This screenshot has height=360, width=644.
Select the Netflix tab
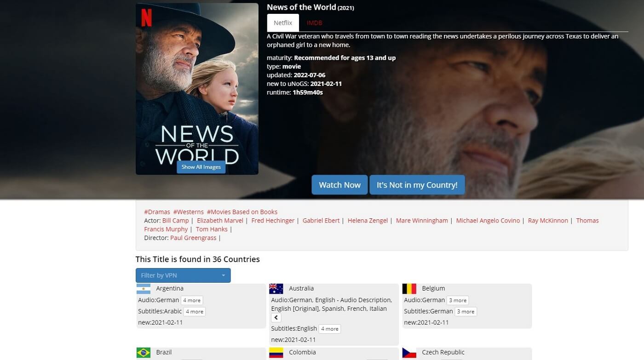click(x=283, y=23)
